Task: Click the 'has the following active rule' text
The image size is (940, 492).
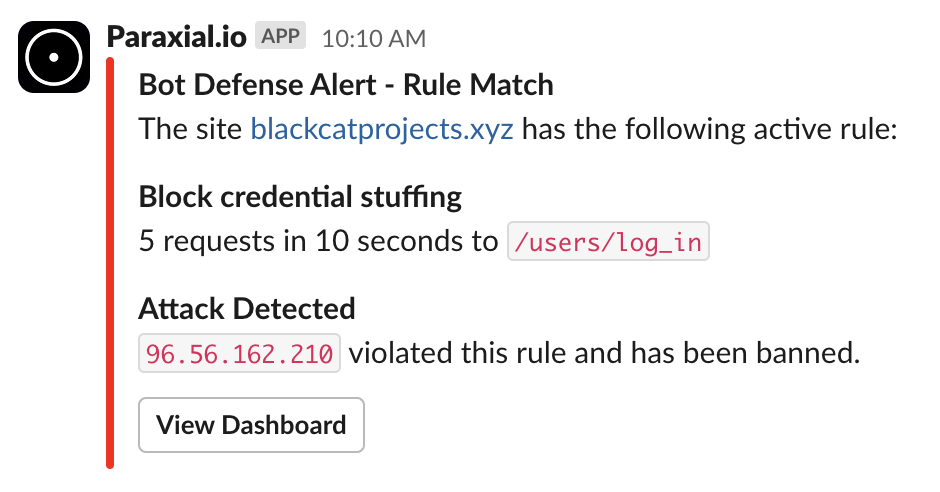Action: click(709, 129)
